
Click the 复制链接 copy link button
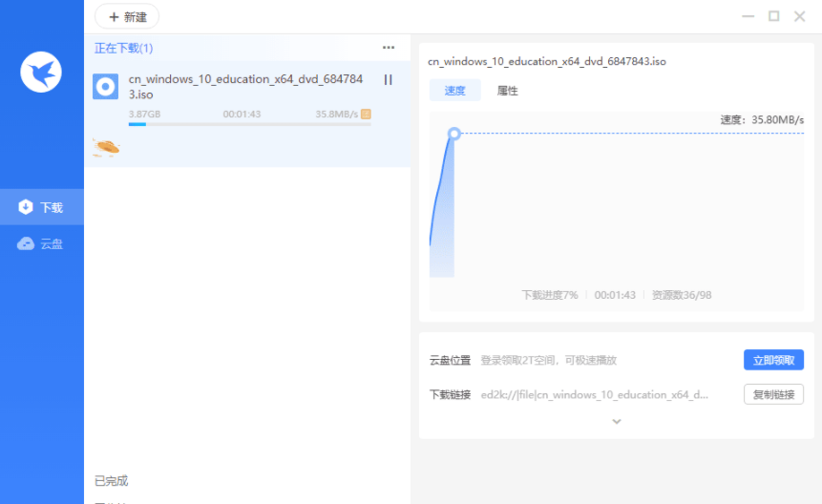click(773, 394)
